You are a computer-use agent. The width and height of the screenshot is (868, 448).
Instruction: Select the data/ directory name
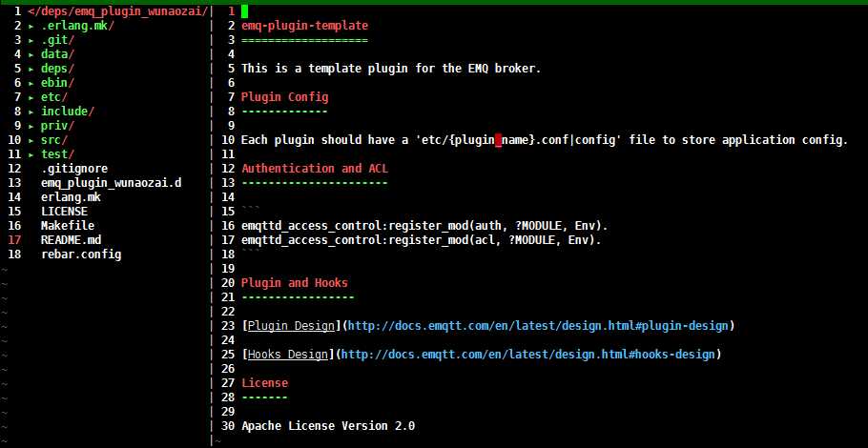coord(57,54)
